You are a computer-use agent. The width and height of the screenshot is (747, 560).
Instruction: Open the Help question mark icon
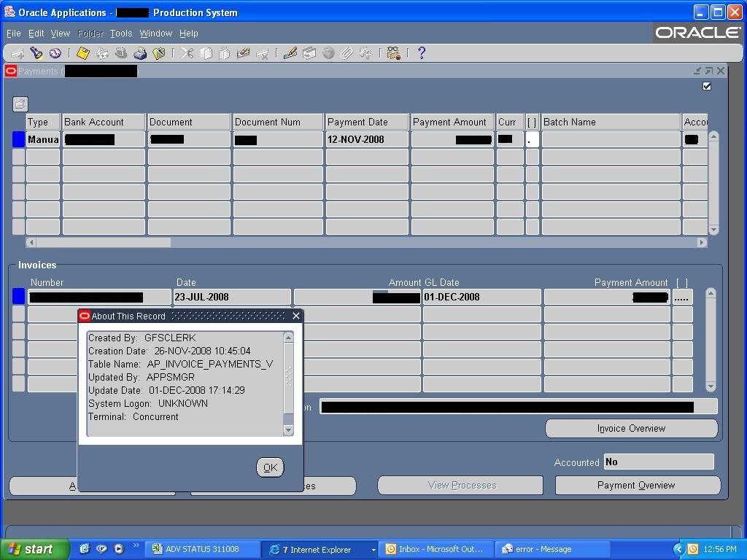pyautogui.click(x=421, y=53)
